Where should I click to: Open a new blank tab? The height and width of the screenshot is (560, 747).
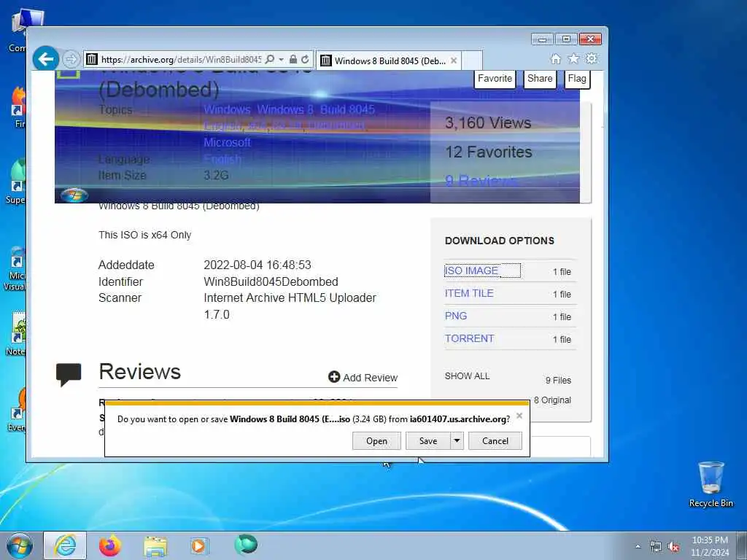[x=472, y=61]
